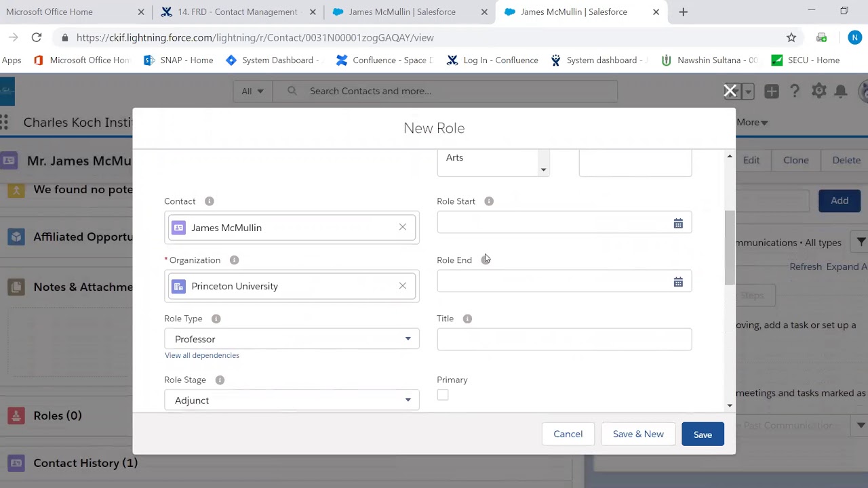The image size is (868, 488).
Task: Click the Search Contacts and more box
Action: click(445, 91)
